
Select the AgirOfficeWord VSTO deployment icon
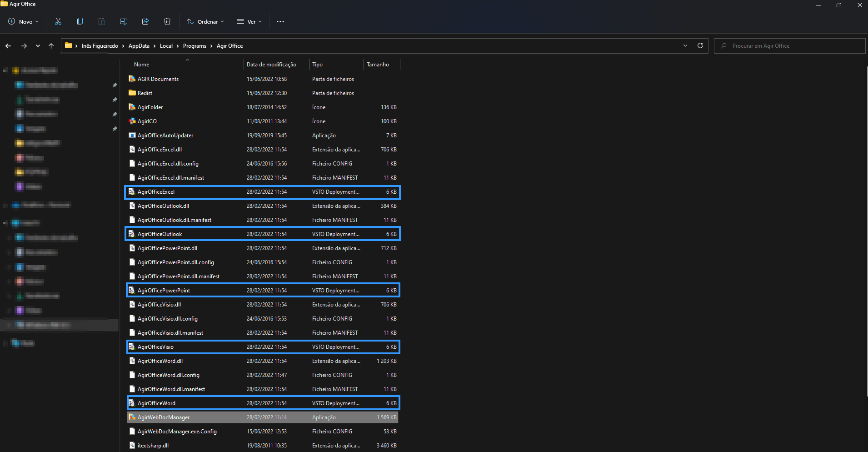point(132,403)
